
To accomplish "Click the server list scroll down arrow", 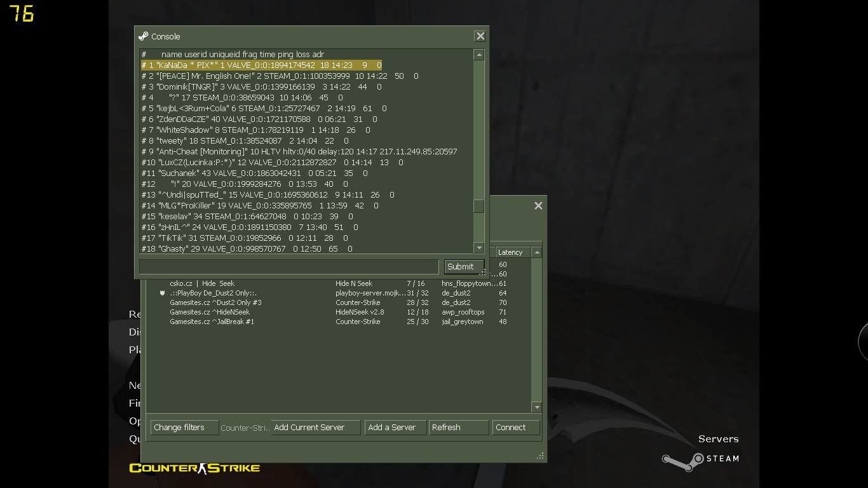I will pyautogui.click(x=537, y=407).
